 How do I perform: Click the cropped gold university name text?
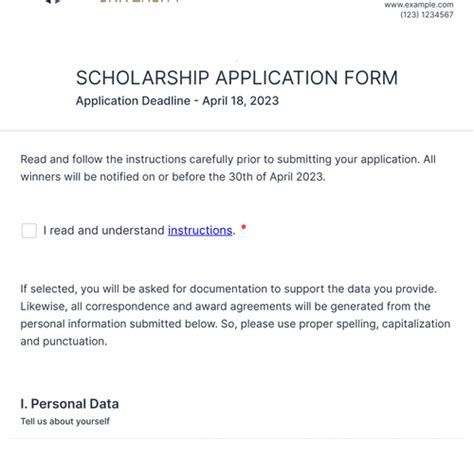[x=140, y=1]
